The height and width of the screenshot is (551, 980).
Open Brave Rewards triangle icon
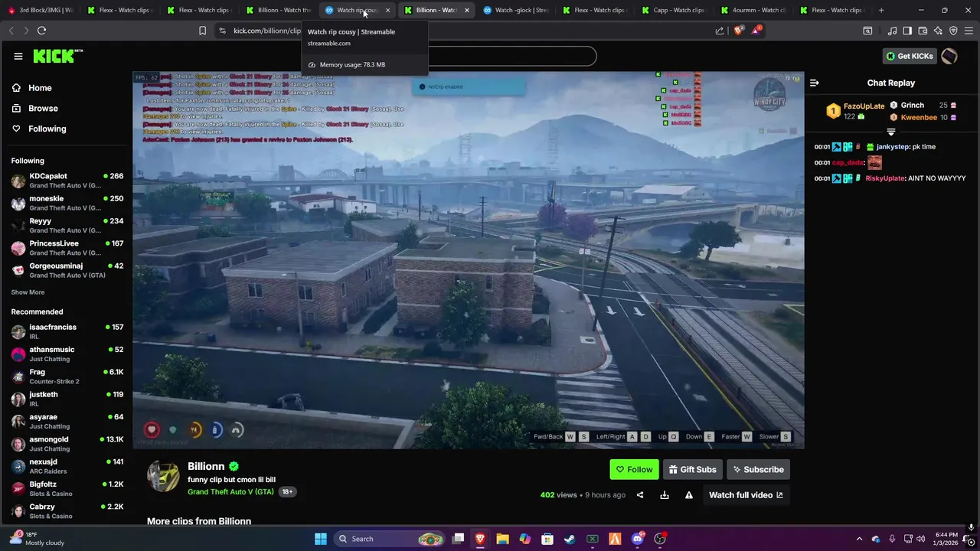(x=756, y=31)
